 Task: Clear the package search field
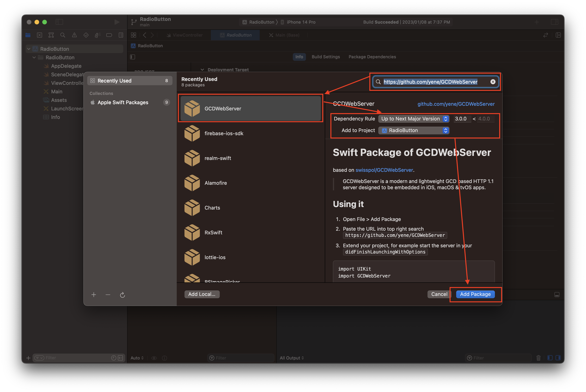coord(493,82)
